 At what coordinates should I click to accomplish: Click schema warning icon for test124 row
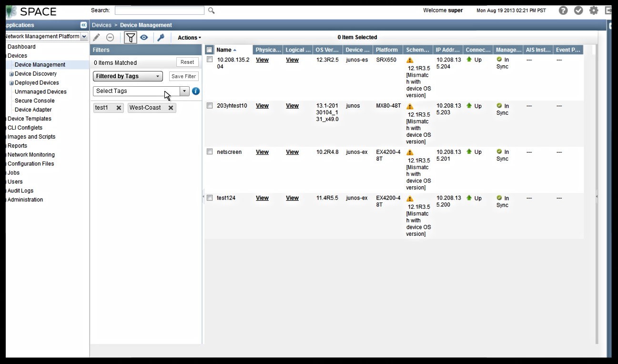pos(410,199)
